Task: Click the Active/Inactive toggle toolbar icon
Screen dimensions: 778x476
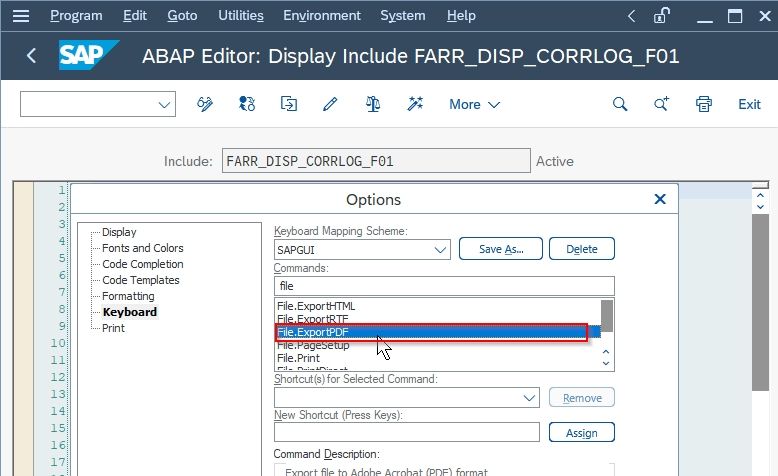Action: click(247, 104)
